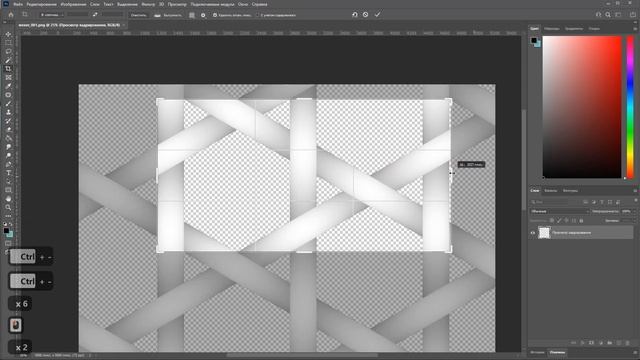Select the Pen tool
640x360 pixels.
(x=8, y=164)
